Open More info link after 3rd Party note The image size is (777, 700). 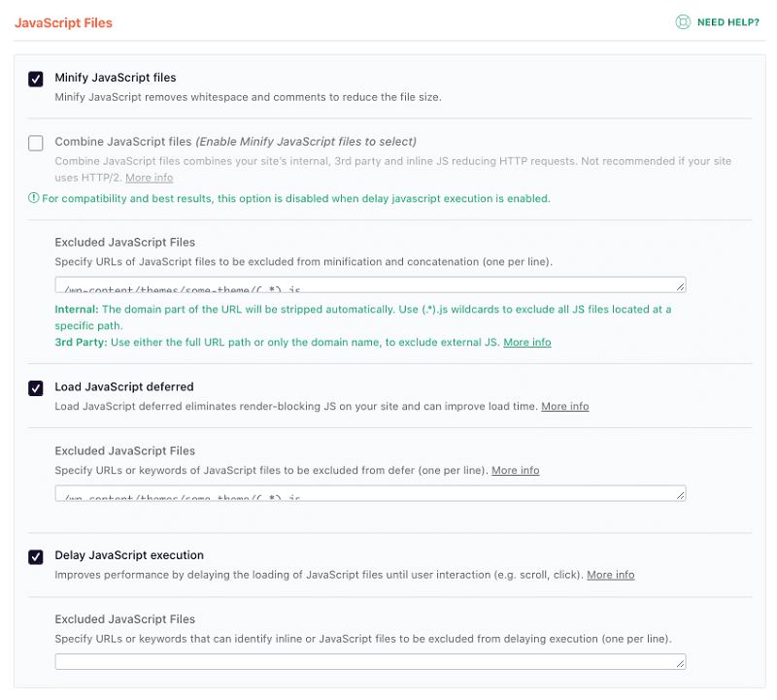tap(527, 343)
